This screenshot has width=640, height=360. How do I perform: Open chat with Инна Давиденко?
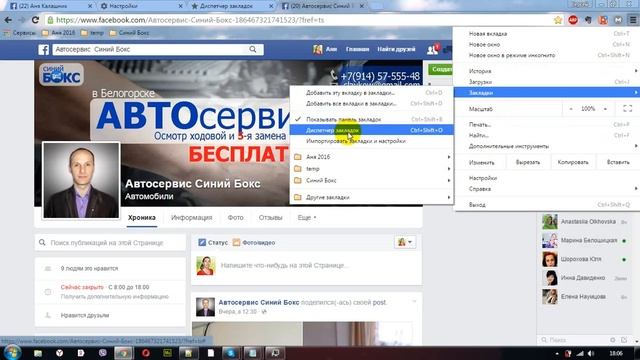[x=584, y=278]
